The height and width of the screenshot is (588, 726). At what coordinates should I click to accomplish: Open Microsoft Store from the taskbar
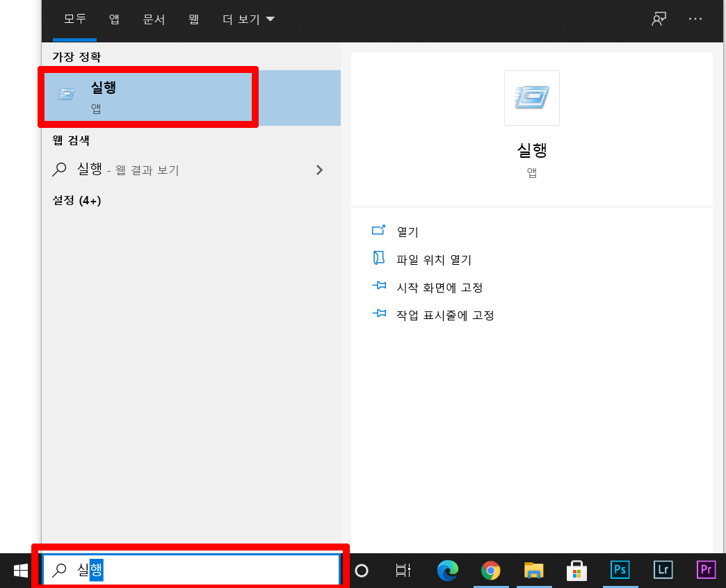coord(576,571)
